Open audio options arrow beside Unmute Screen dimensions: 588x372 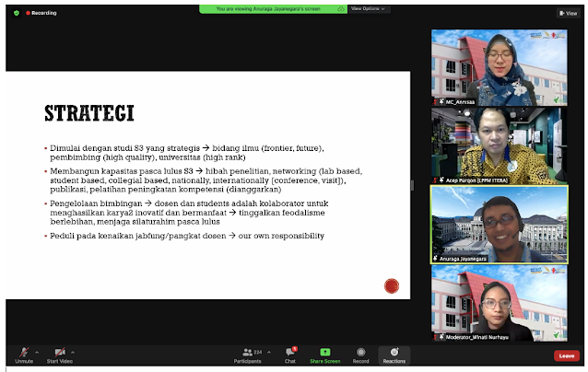pos(37,353)
